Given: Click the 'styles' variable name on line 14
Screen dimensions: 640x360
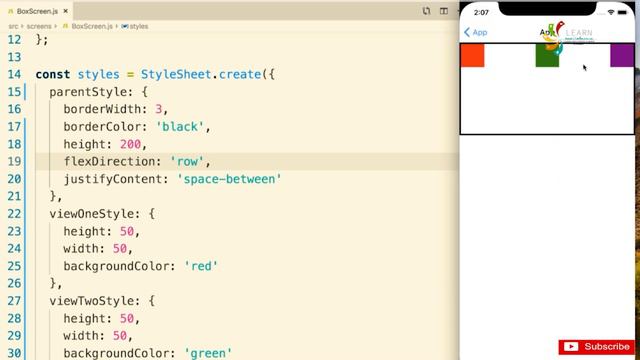Looking at the screenshot, I should (x=98, y=74).
